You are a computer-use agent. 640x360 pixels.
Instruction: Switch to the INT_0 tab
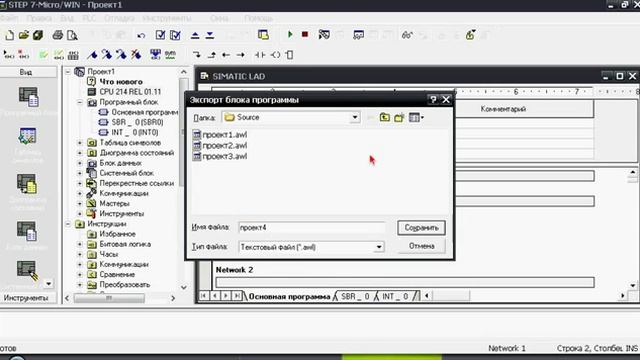[395, 296]
